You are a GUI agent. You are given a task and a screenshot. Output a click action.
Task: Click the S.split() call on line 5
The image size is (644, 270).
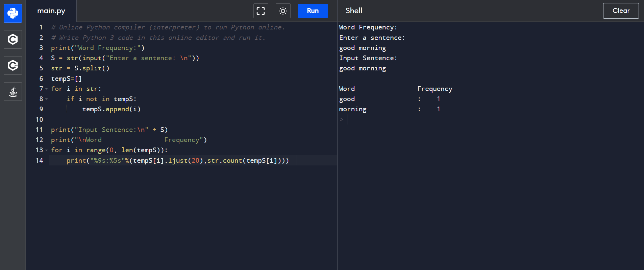click(x=92, y=68)
